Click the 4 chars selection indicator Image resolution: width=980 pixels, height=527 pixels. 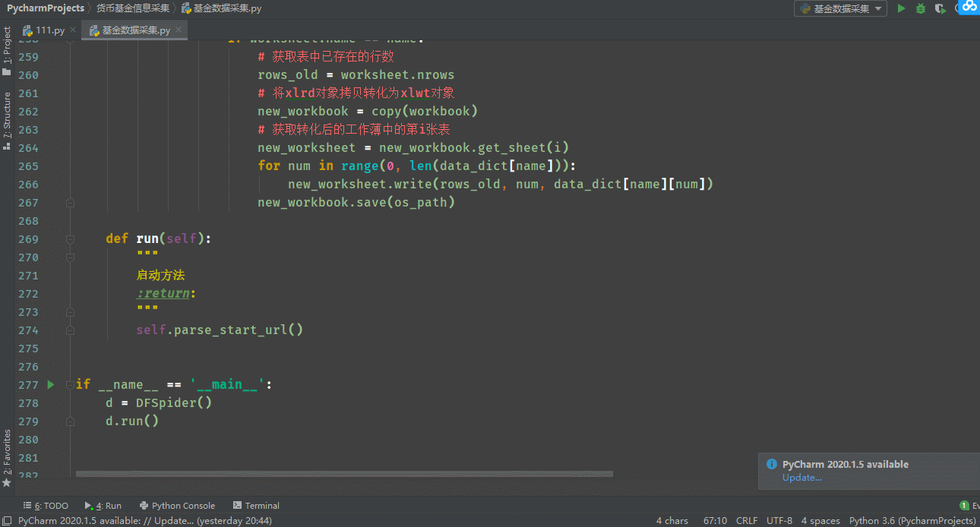pyautogui.click(x=672, y=521)
